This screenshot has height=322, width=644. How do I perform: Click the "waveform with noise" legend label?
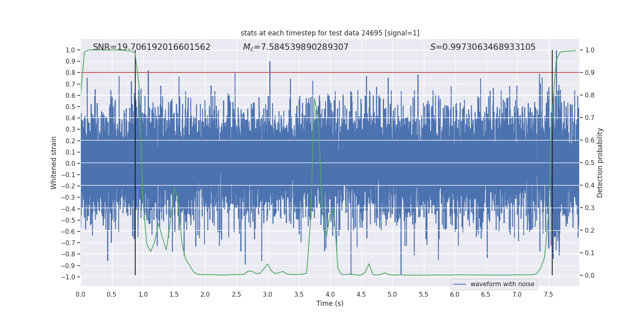point(502,284)
